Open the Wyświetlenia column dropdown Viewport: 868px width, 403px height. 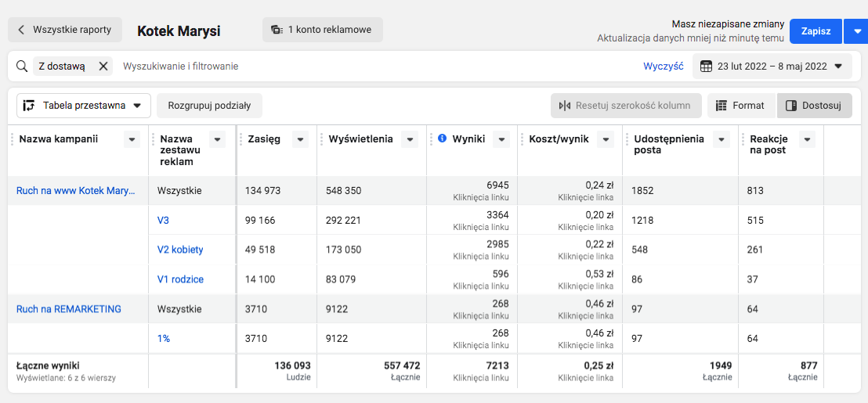click(409, 139)
